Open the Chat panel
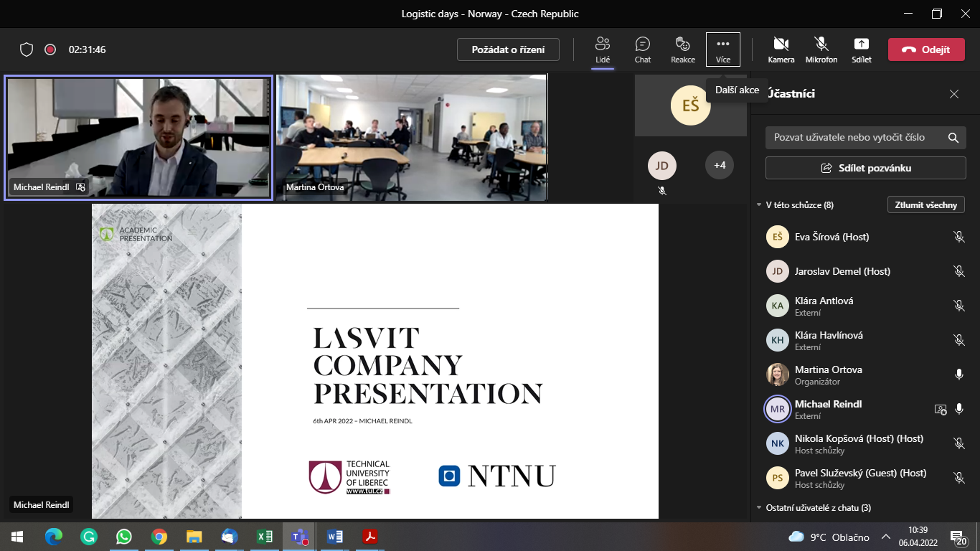 click(643, 50)
